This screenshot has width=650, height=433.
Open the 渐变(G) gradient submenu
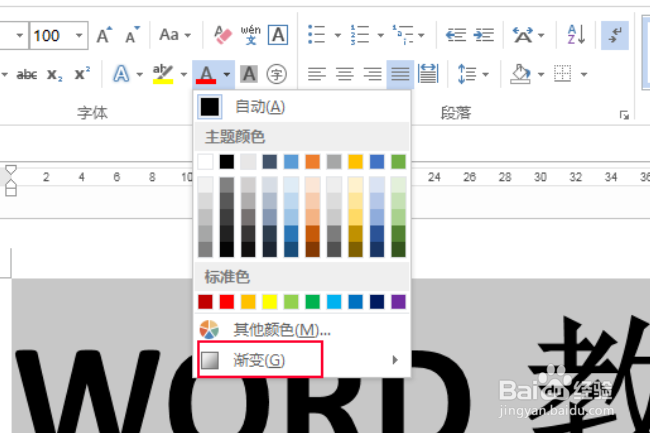[303, 360]
